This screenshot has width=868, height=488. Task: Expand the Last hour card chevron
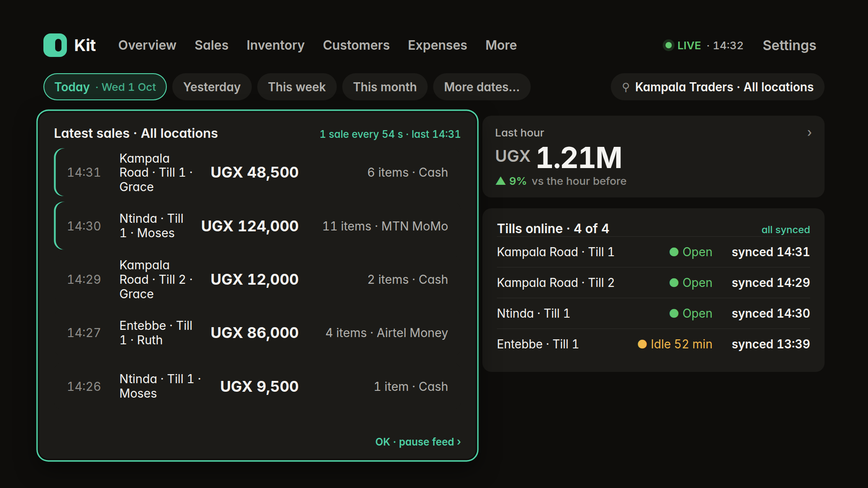pyautogui.click(x=809, y=133)
